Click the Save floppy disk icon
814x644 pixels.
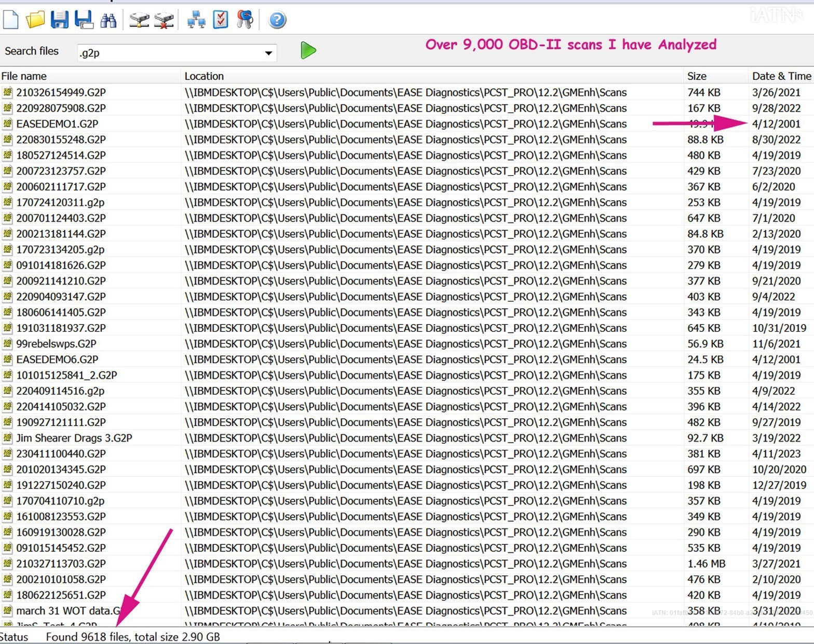[59, 20]
